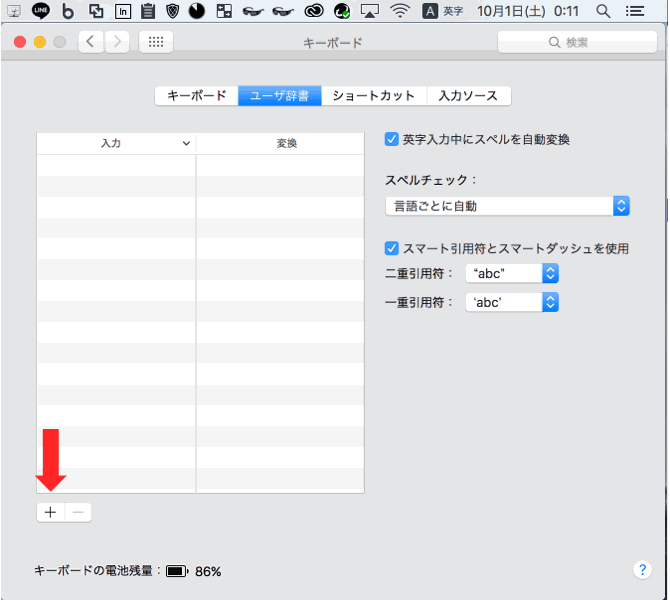
Task: Show all preferences with the grid button
Action: [x=156, y=42]
